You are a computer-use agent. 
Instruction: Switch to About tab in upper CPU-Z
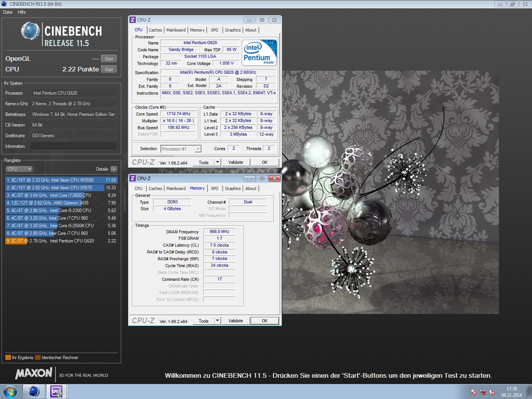(x=251, y=30)
